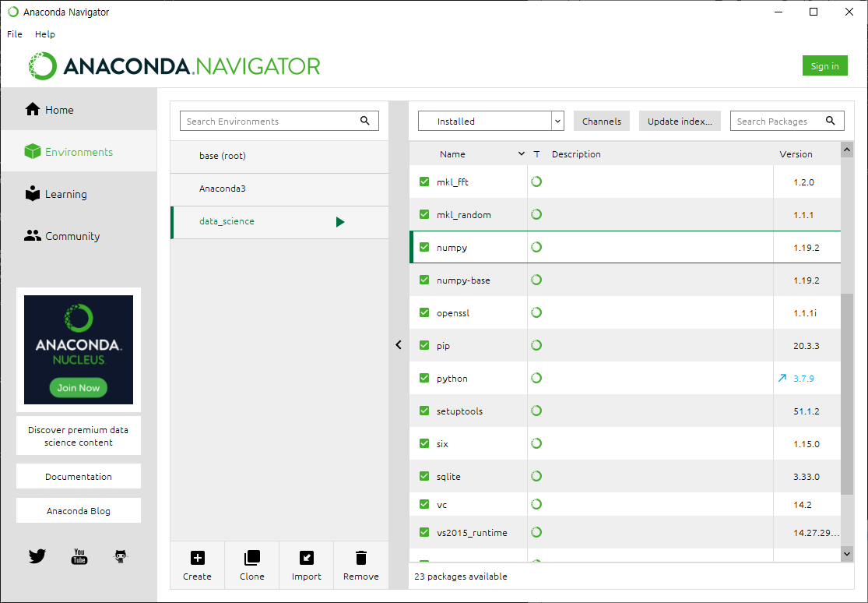Click the Sign in button
868x603 pixels.
click(x=825, y=65)
